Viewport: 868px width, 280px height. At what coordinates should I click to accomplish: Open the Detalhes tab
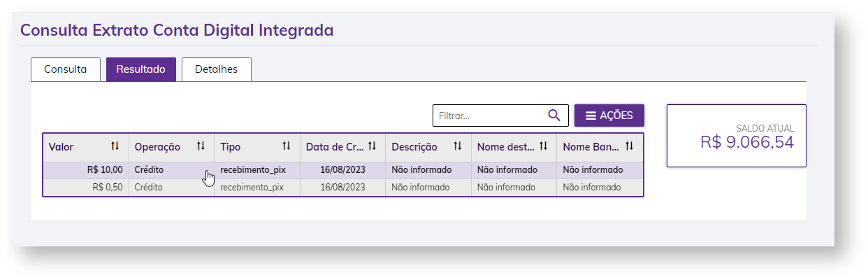click(216, 69)
